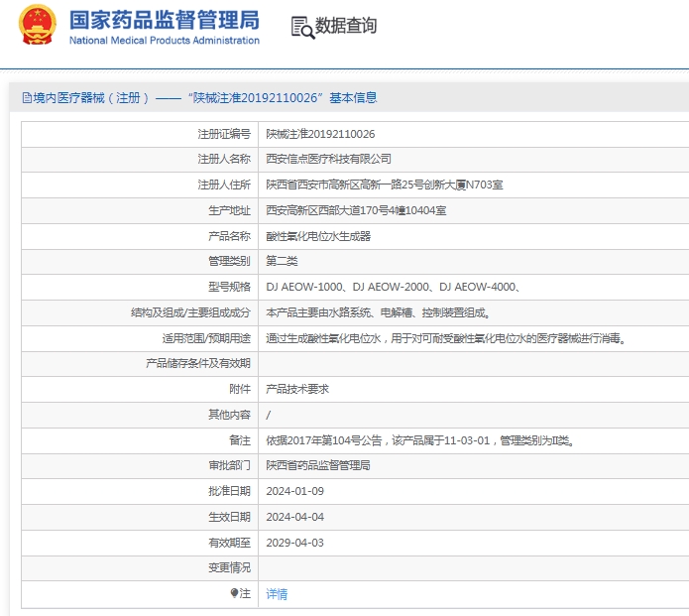Screen dimensions: 689x616
Task: Click the 有效期至 label
Action: point(229,543)
